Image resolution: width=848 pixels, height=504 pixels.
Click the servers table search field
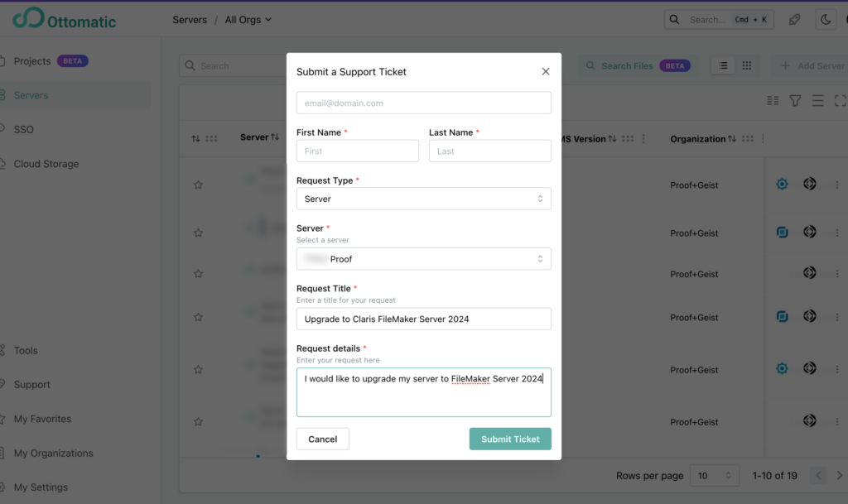click(x=233, y=66)
